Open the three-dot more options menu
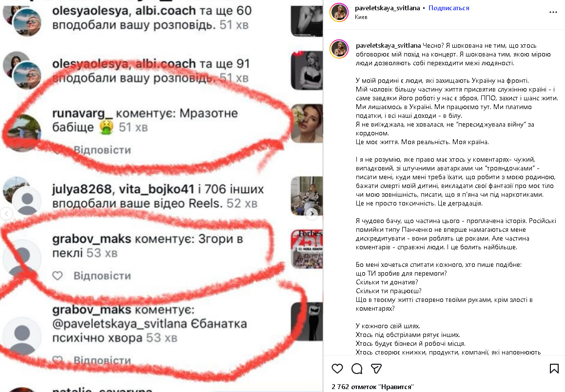This screenshot has height=392, width=565. 553,12
